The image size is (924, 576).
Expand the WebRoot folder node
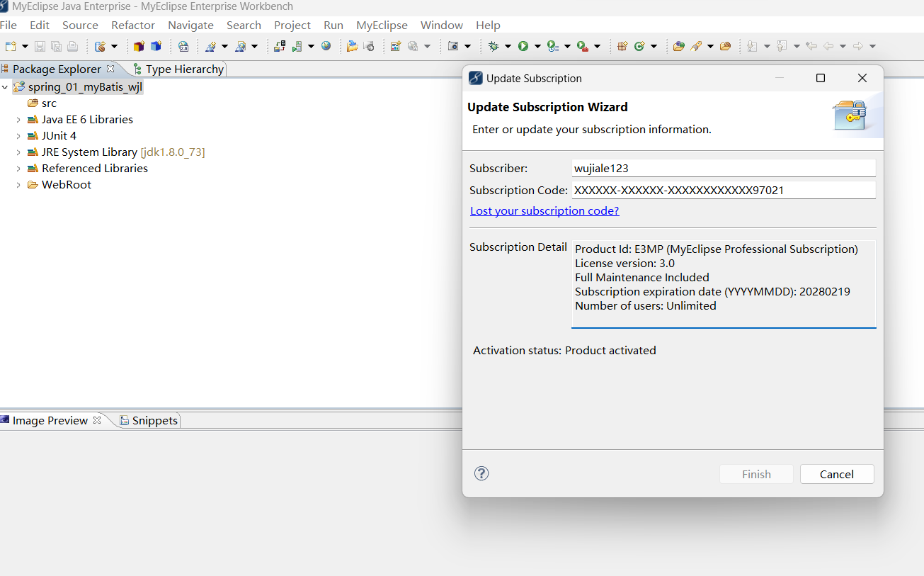point(18,185)
